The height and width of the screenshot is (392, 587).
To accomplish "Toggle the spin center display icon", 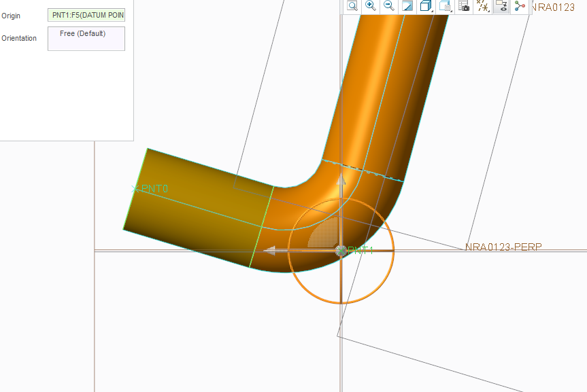I will [x=520, y=6].
